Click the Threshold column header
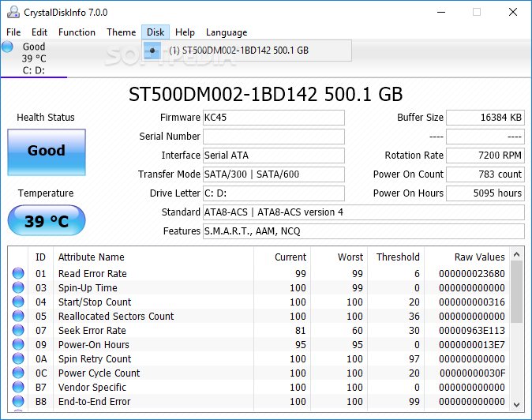This screenshot has height=420, width=532. click(396, 257)
